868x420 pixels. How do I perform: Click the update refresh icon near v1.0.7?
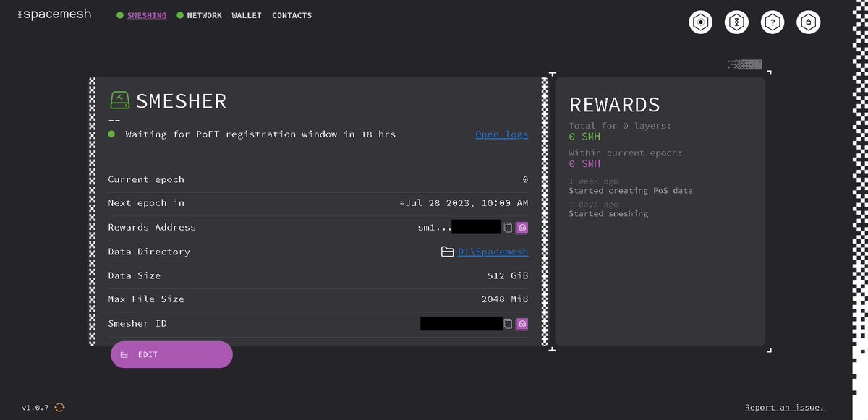(60, 408)
